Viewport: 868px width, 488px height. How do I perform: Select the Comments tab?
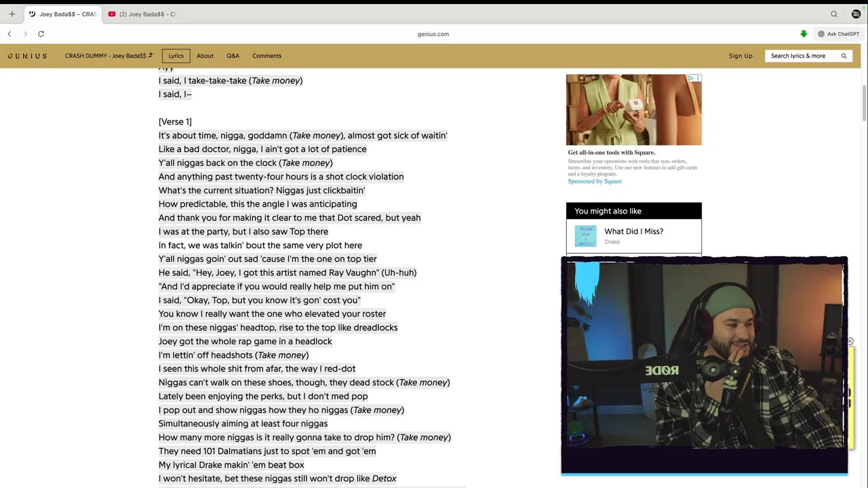[x=267, y=56]
